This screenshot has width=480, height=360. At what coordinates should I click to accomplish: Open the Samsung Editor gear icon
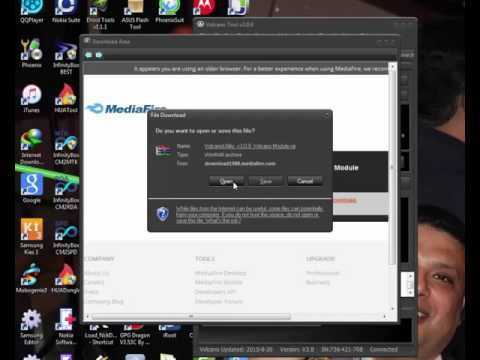(x=31, y=327)
